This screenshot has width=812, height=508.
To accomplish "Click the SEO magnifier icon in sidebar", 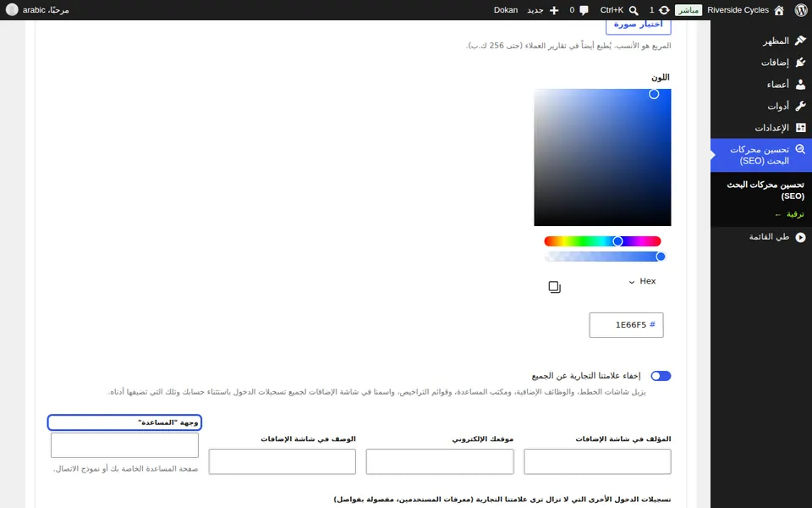I will coord(800,149).
